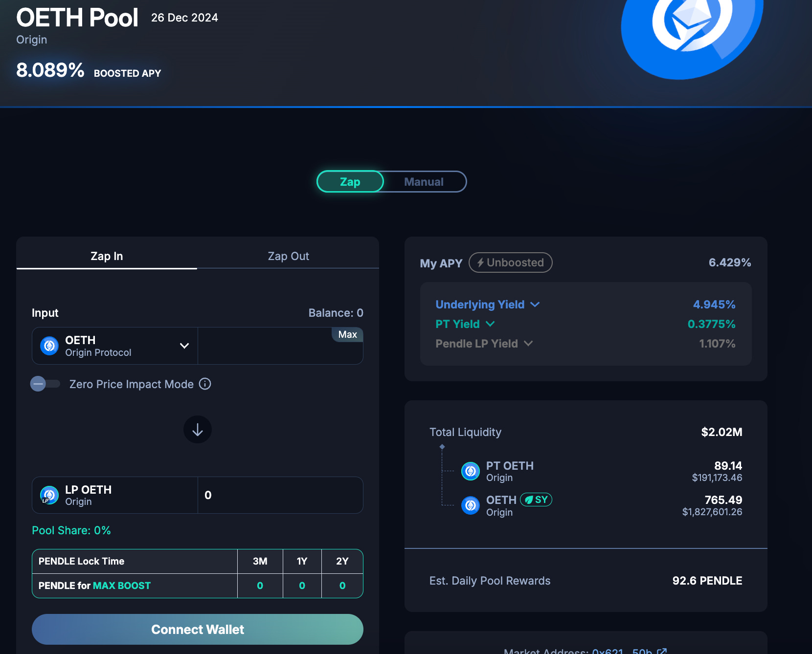Image resolution: width=812 pixels, height=654 pixels.
Task: Click the $191,173.46 PT OETH value
Action: pyautogui.click(x=717, y=478)
